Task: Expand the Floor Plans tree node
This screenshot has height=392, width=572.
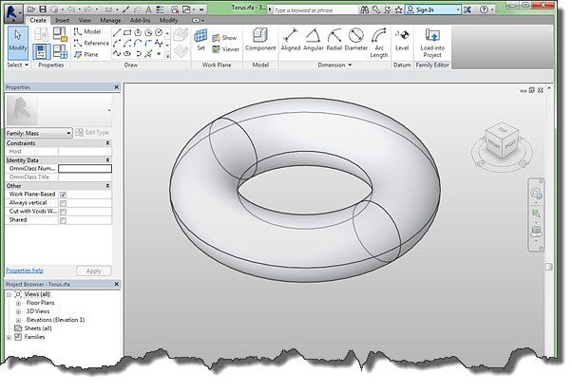Action: click(18, 303)
